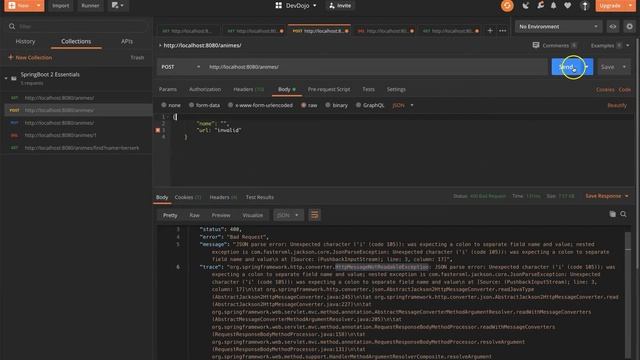Image resolution: width=640 pixels, height=360 pixels.
Task: Click the Invite button
Action: [340, 6]
